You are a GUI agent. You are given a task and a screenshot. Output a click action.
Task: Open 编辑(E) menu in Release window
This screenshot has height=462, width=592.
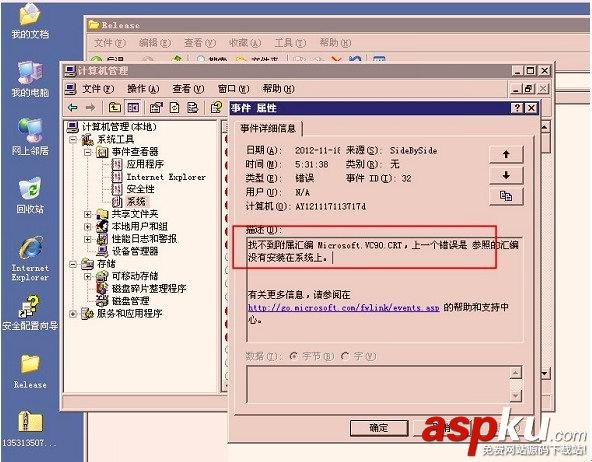point(155,43)
